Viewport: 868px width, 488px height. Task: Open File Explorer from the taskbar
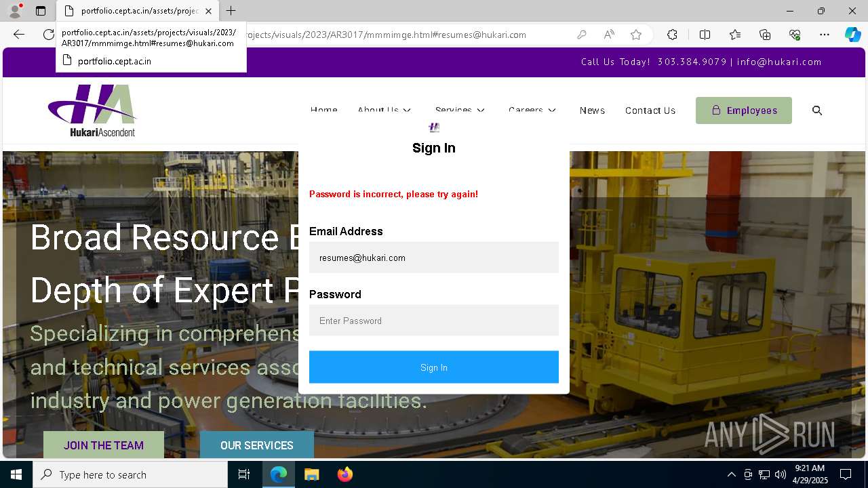pos(311,474)
